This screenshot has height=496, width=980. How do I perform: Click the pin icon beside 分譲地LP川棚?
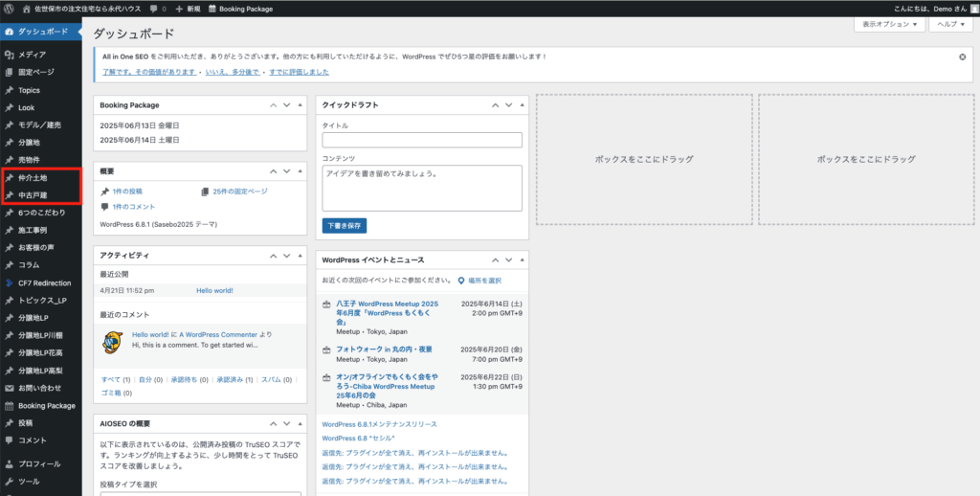pyautogui.click(x=9, y=335)
